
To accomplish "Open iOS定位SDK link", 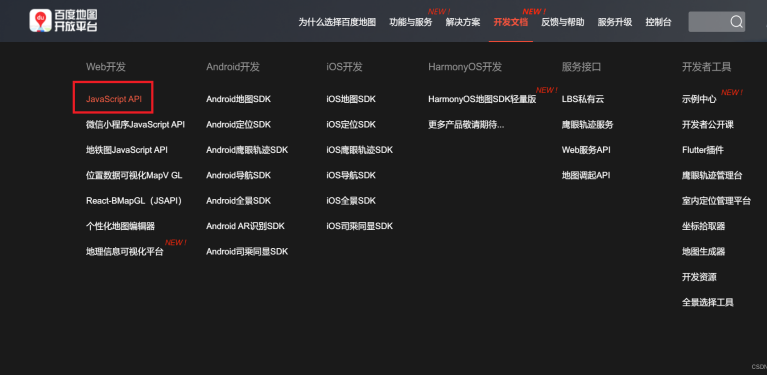I will pyautogui.click(x=351, y=125).
